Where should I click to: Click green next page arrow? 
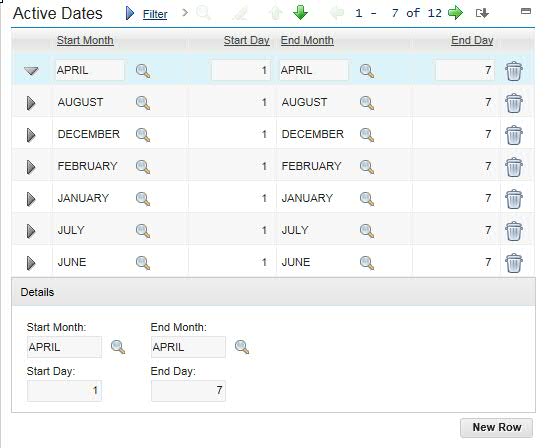456,13
